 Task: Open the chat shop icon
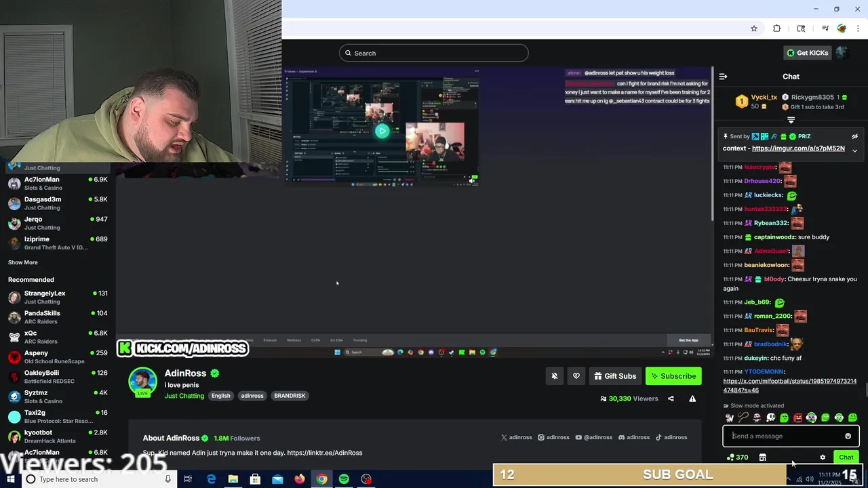coord(762,457)
